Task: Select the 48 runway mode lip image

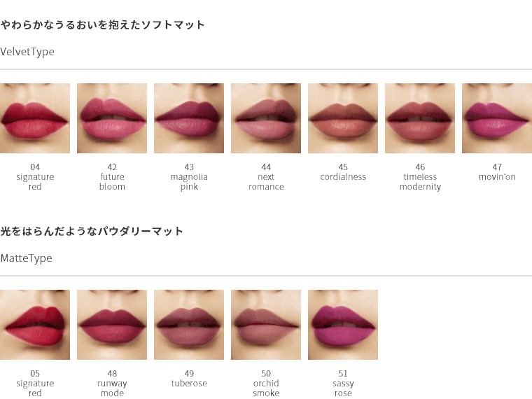Action: 112,325
